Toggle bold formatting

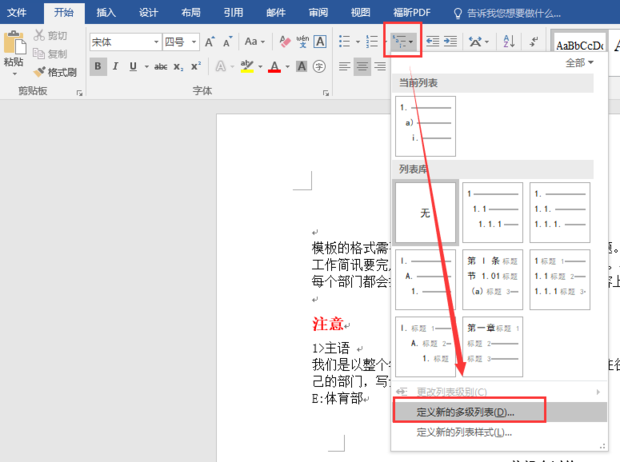[x=99, y=66]
